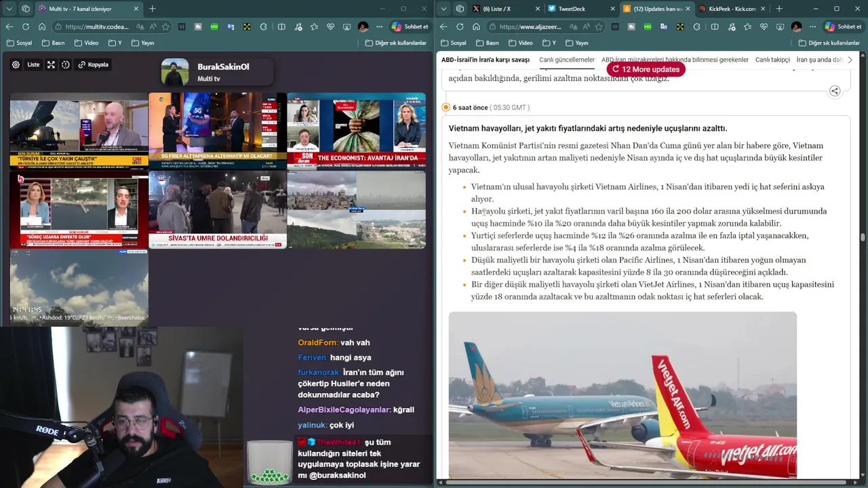Open tab search dropdown in Aljazeera window
The height and width of the screenshot is (488, 868).
tap(443, 9)
